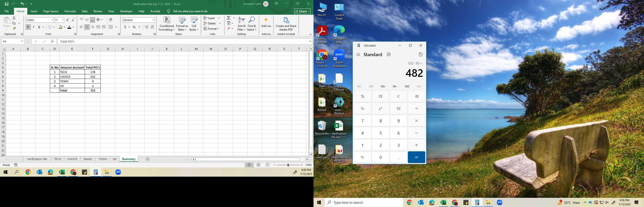Open Adobe Acrobat desktop shortcut

(322, 34)
